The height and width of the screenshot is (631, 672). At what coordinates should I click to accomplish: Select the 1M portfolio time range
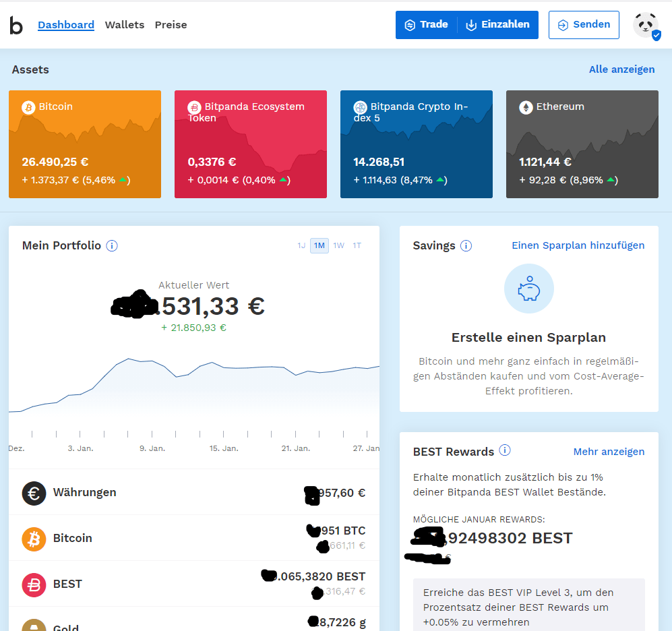319,245
